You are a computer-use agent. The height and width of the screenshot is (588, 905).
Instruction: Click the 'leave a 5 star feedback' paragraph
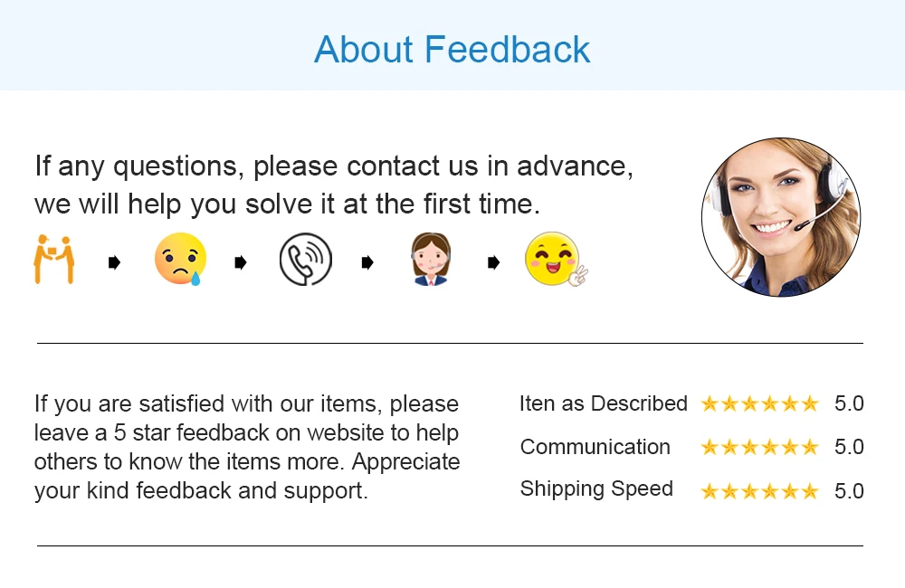247,447
